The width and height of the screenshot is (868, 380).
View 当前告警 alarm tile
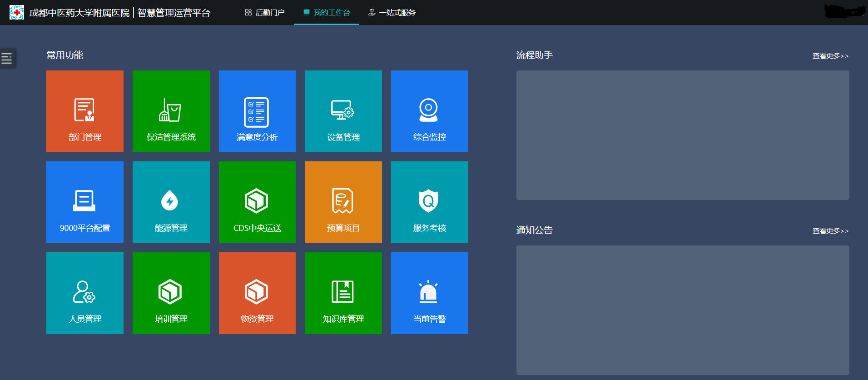point(430,293)
